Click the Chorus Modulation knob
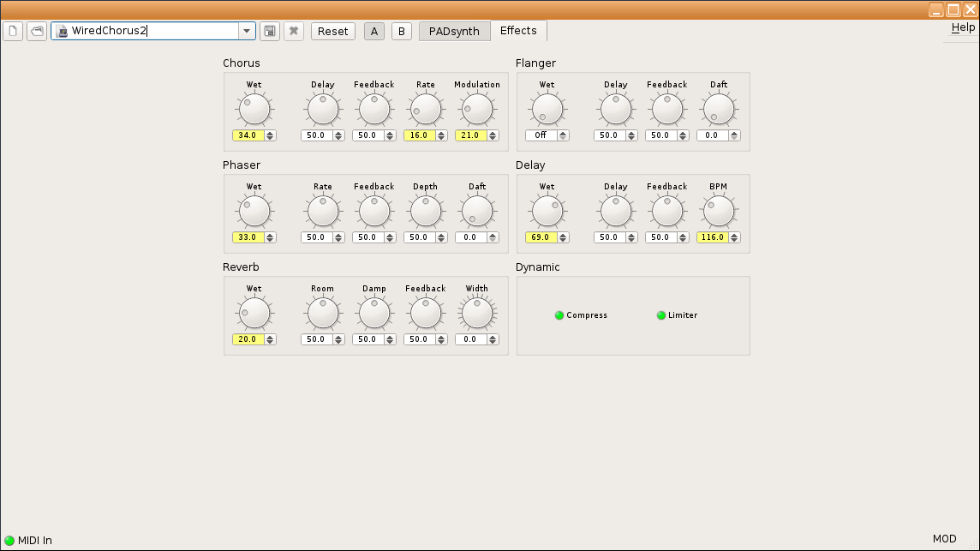 477,110
